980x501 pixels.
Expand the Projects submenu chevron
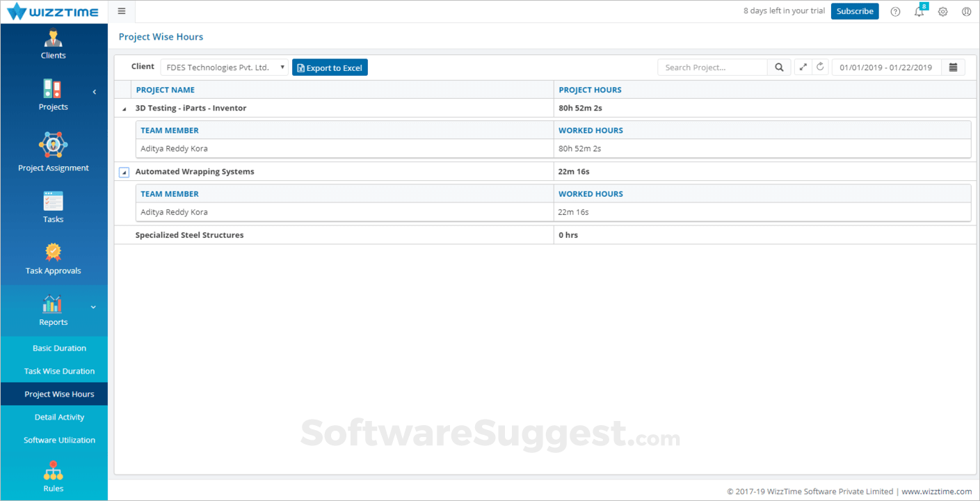click(94, 92)
